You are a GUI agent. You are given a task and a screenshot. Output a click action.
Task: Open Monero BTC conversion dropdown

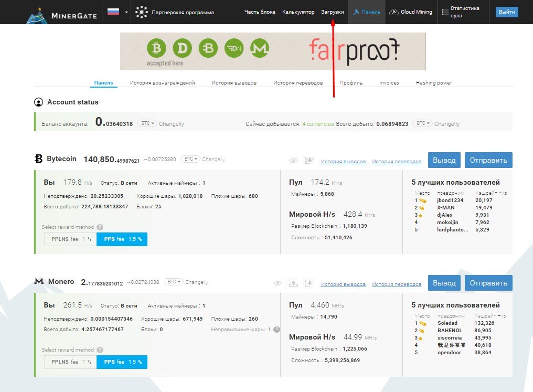coord(173,281)
